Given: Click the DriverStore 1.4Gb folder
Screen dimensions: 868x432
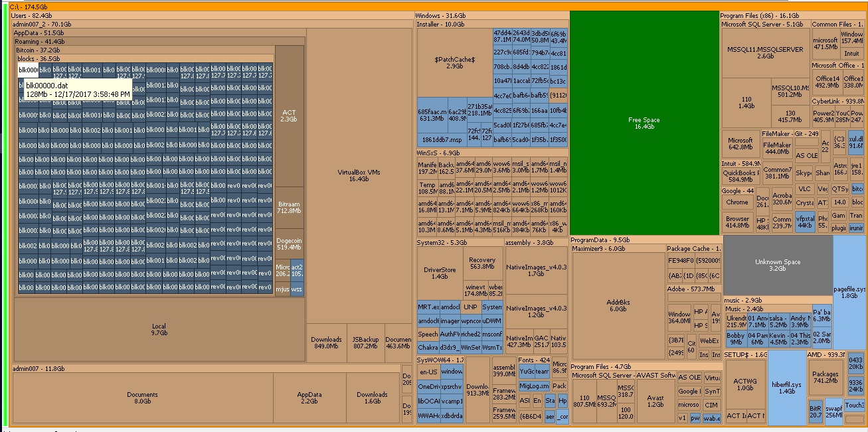Looking at the screenshot, I should [x=440, y=273].
